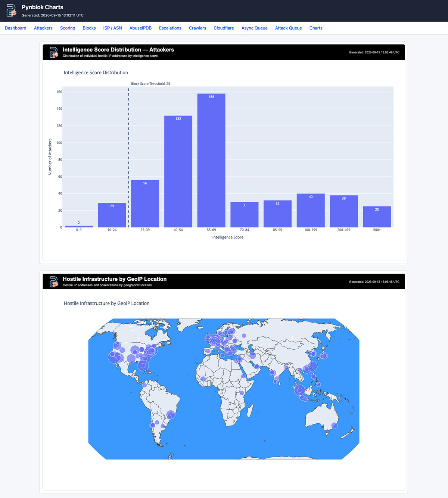Open the Escalations page

click(170, 28)
